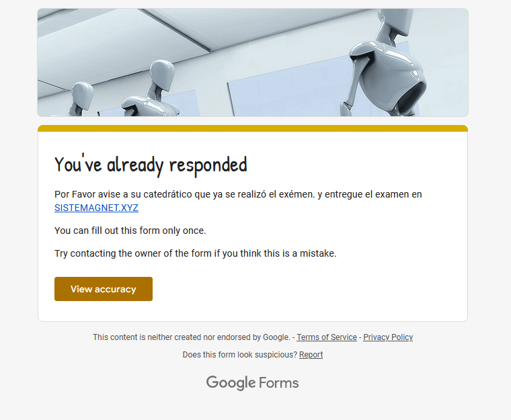511x420 pixels.
Task: Click the fill out only once text
Action: point(130,230)
